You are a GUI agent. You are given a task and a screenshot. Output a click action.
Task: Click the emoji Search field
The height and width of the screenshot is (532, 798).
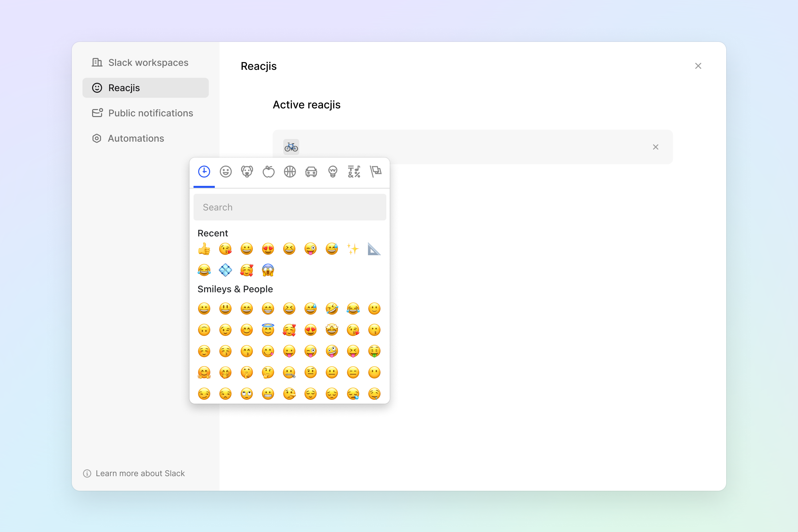pos(290,207)
